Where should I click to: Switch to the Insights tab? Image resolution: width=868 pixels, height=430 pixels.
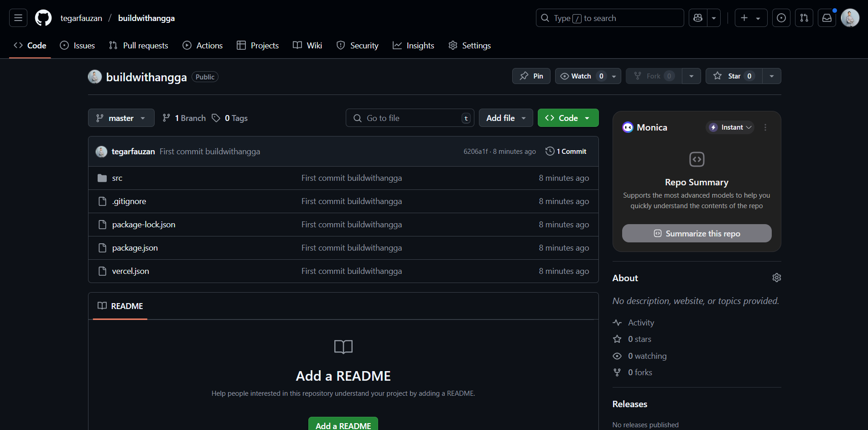pyautogui.click(x=413, y=46)
